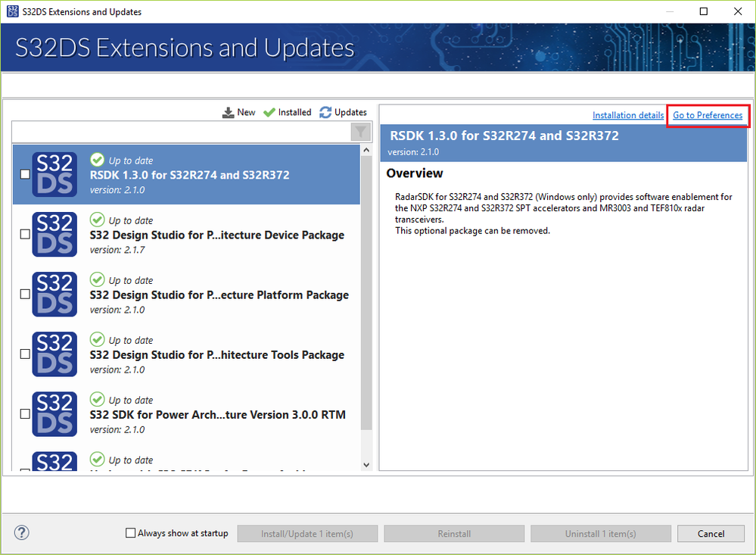Show only Installed packages filter
The image size is (756, 555).
coord(294,113)
